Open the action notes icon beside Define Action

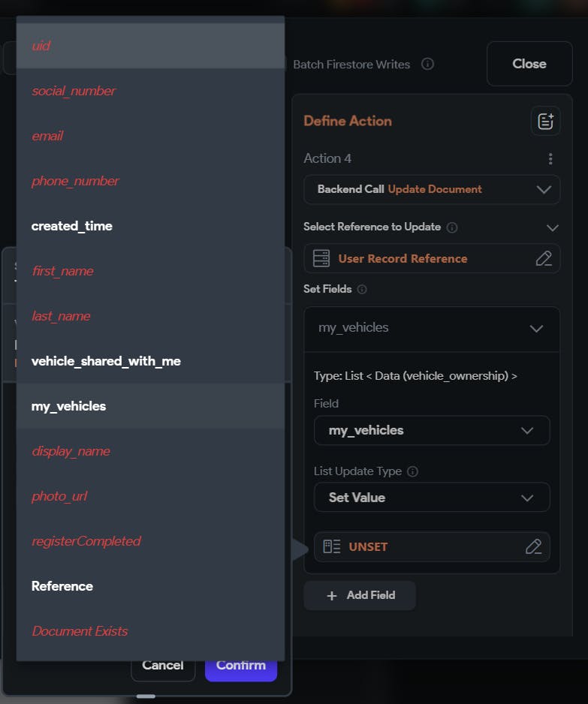click(x=545, y=121)
